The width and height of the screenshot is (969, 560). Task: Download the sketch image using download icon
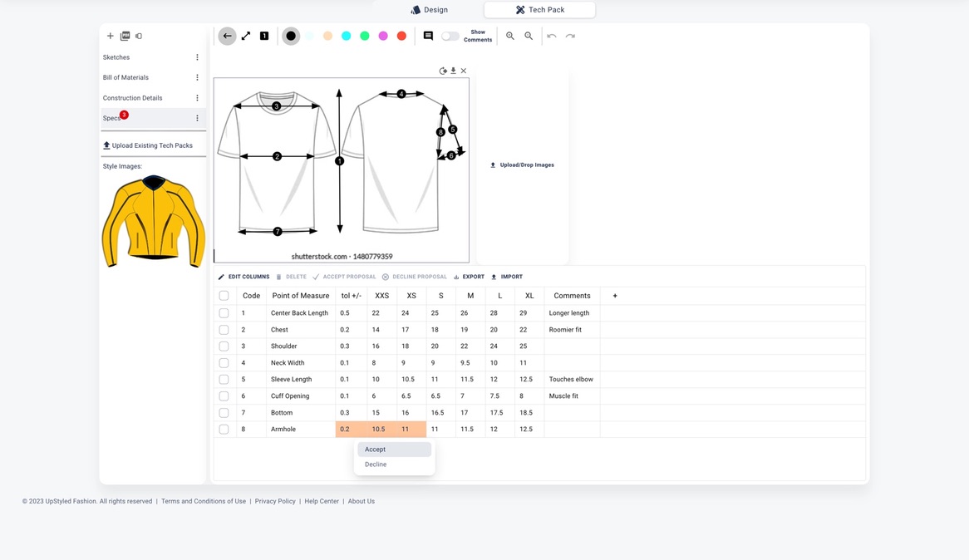click(453, 71)
